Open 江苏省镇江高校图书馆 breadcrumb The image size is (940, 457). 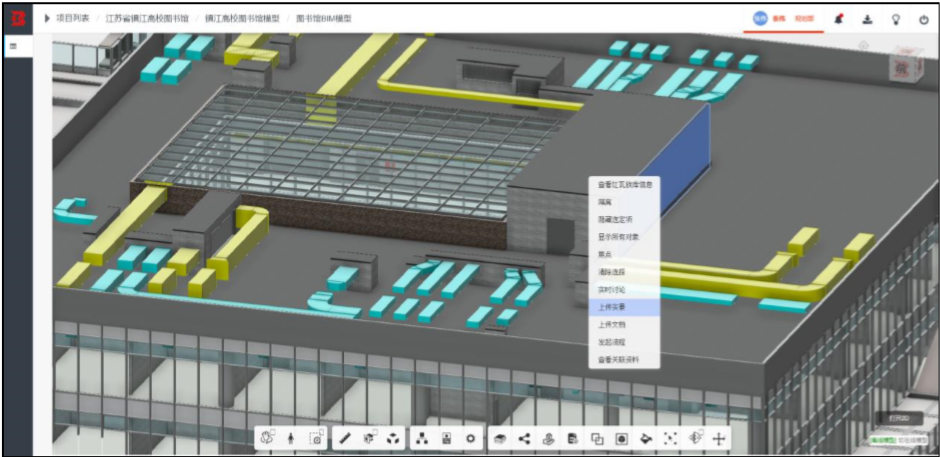147,19
